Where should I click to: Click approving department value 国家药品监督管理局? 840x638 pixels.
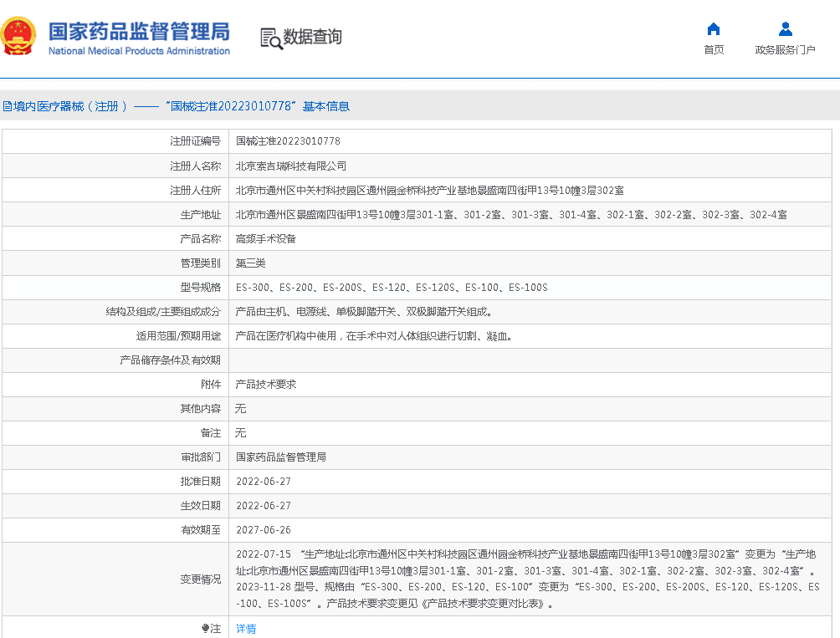(x=280, y=457)
